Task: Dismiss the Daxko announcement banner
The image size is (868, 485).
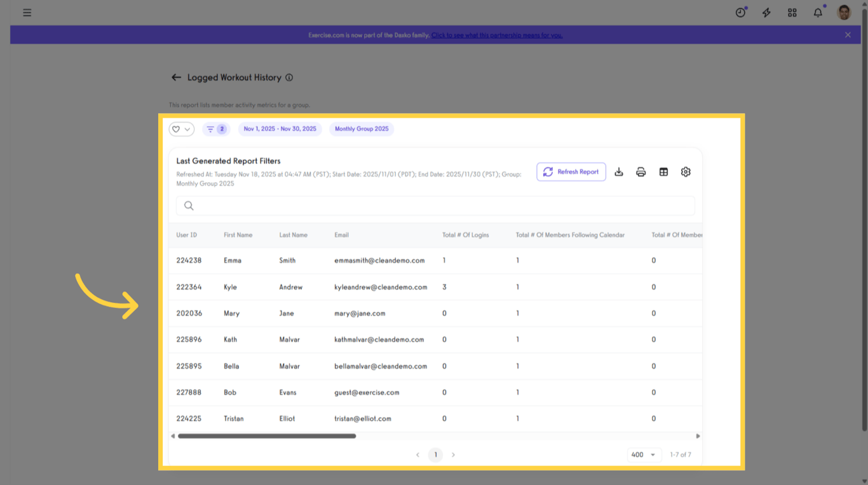Action: 848,35
